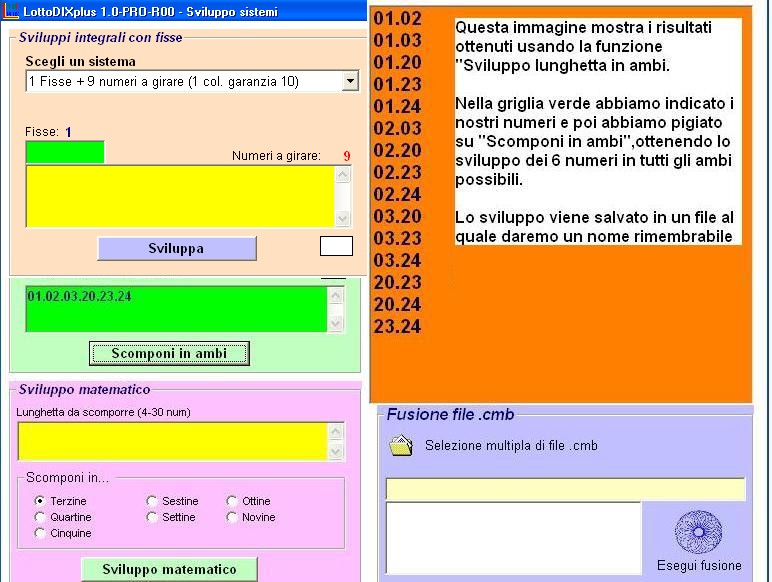Click up arrow of Numeri a girare scrollbar
The height and width of the screenshot is (582, 772).
click(343, 174)
